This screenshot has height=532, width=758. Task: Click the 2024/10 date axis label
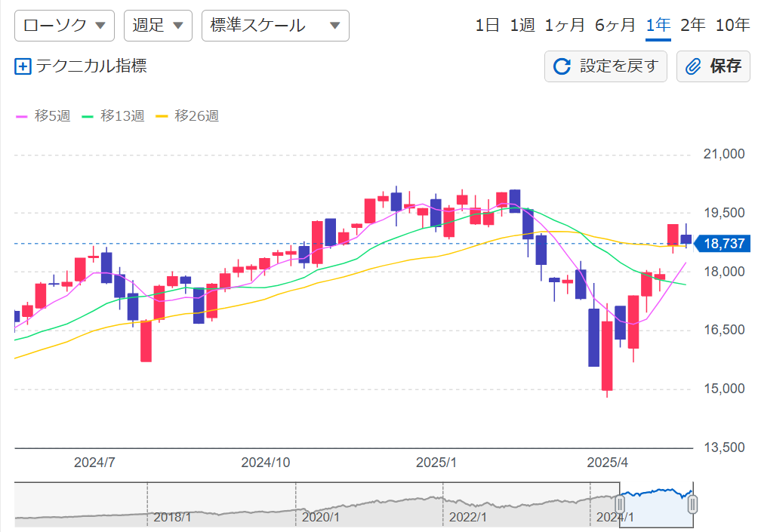(266, 463)
